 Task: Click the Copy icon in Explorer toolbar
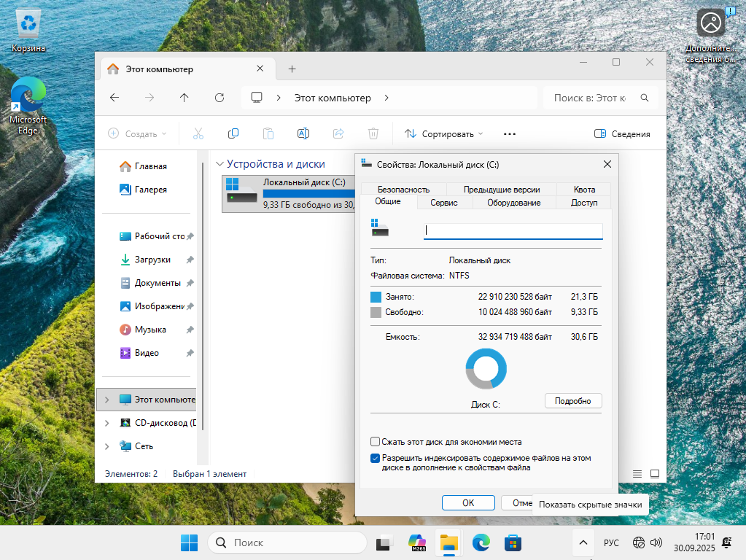pos(233,133)
